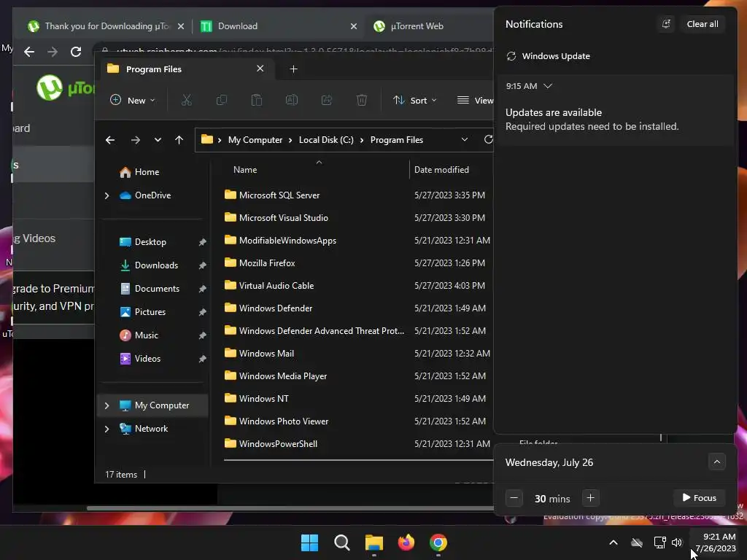Open File Explorer from the taskbar

[x=374, y=542]
